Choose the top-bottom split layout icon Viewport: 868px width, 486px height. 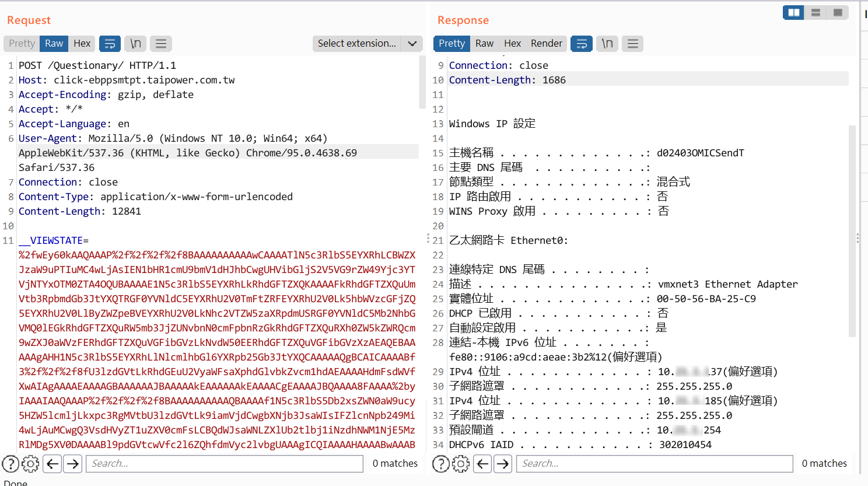point(815,12)
